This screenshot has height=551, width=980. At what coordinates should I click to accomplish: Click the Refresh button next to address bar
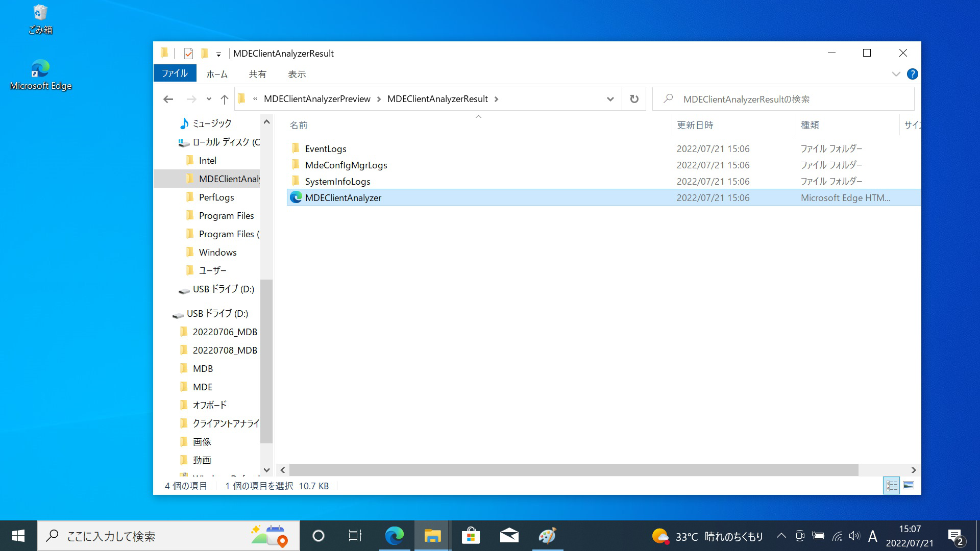[x=634, y=99]
